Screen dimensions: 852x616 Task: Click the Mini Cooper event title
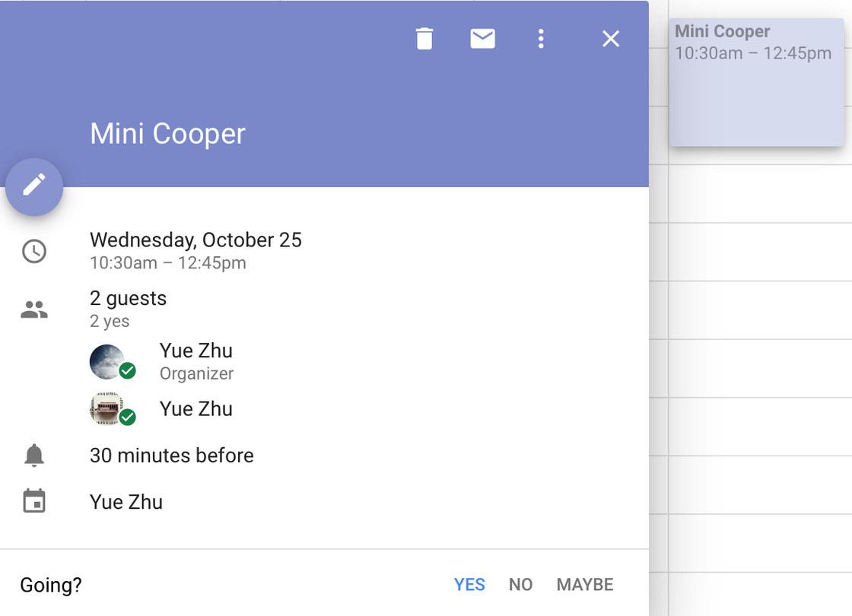point(167,134)
